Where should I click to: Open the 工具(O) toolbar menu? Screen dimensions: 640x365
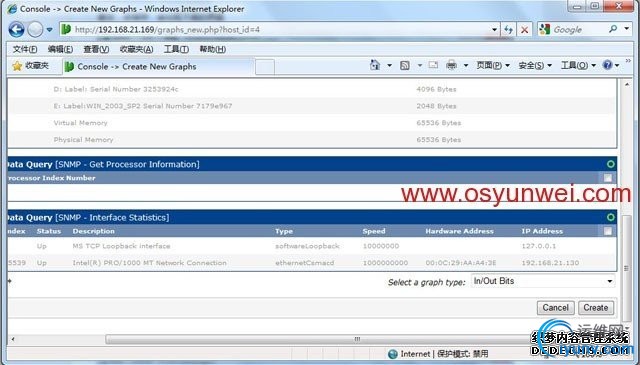click(x=578, y=65)
